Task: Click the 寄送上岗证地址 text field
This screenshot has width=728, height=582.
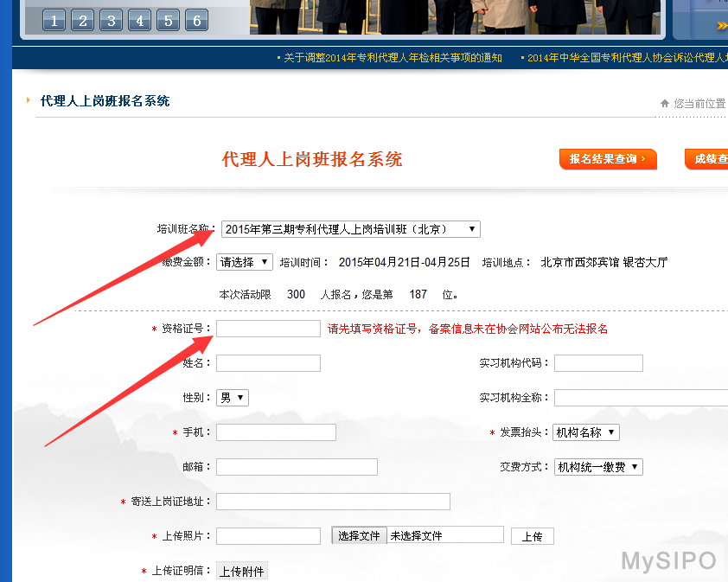Action: pos(333,502)
